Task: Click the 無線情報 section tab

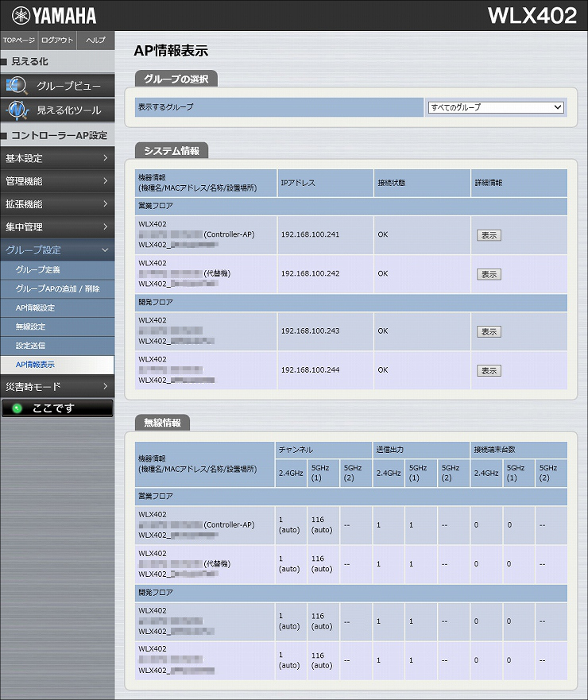Action: click(162, 423)
